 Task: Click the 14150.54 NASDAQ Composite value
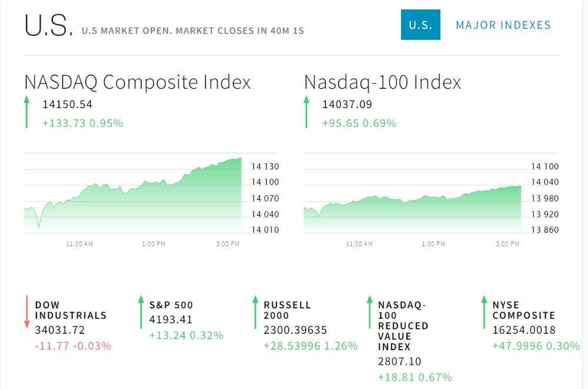click(x=67, y=105)
